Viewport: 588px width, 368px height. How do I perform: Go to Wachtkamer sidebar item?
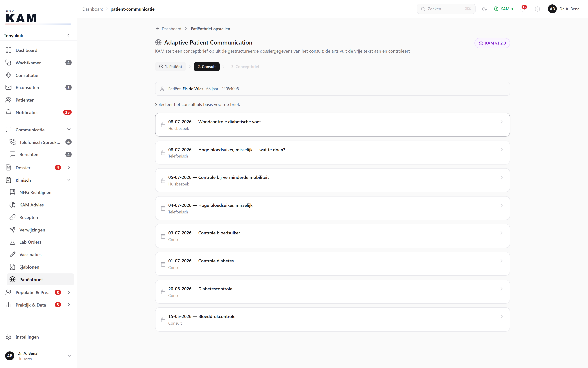pos(38,63)
